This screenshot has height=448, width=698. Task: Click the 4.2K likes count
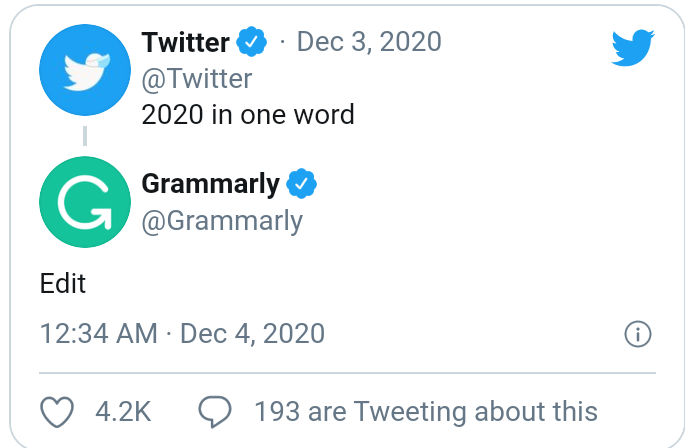[x=123, y=411]
